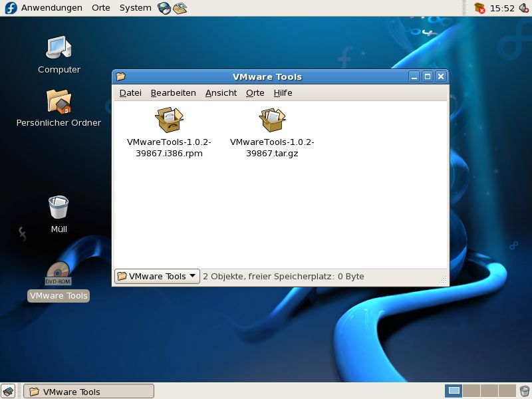Screen dimensions: 532x399
Task: Click the 15:52 clock
Action: tap(502, 8)
